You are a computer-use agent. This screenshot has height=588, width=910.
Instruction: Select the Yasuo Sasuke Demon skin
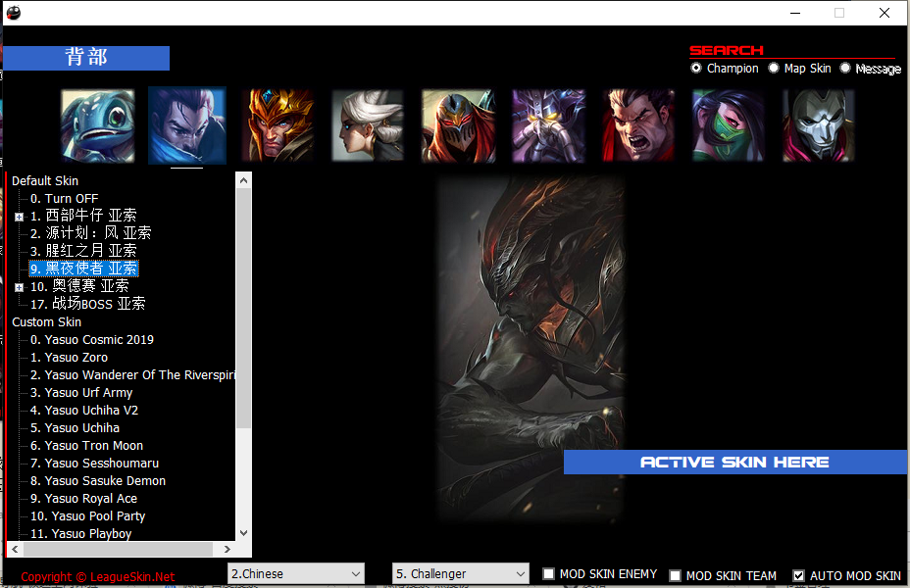[x=98, y=481]
